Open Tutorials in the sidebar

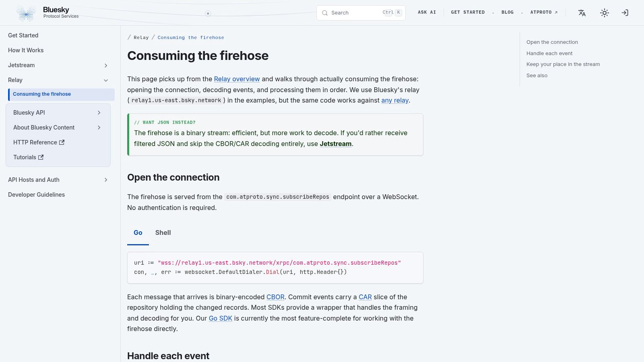tap(25, 157)
